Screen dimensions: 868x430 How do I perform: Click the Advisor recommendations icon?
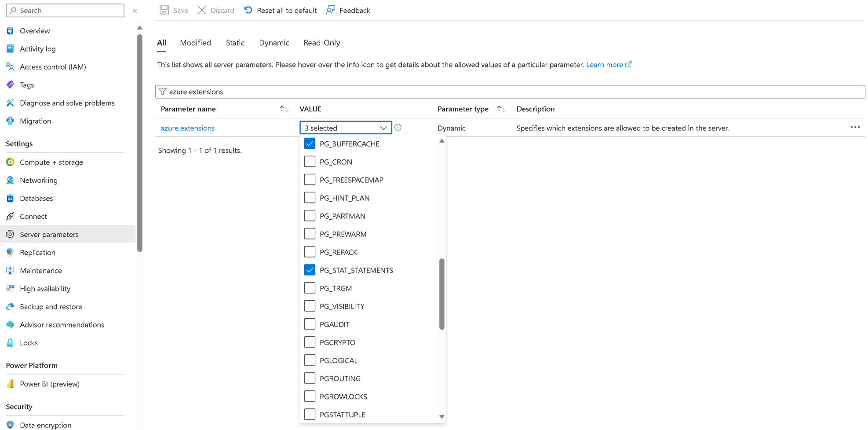[x=10, y=325]
